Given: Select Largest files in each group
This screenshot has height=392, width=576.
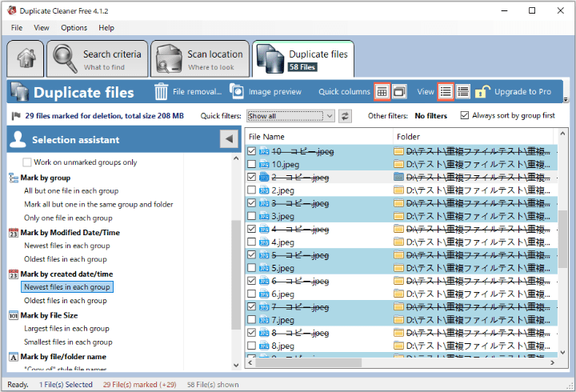Looking at the screenshot, I should tap(67, 329).
